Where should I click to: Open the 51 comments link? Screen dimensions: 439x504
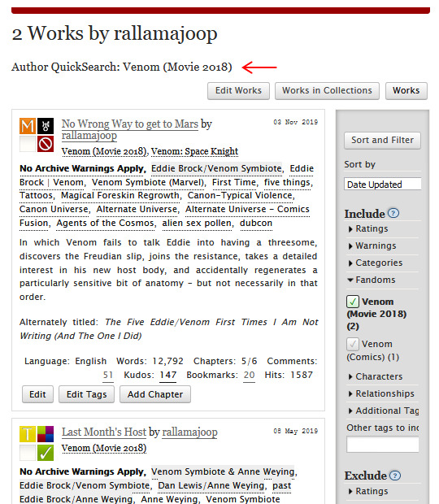[x=108, y=375]
